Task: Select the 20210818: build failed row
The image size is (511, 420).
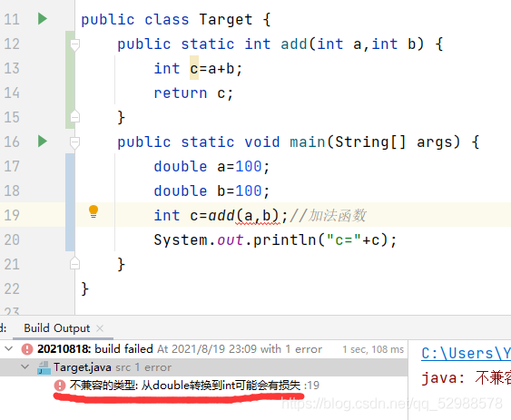Action: (203, 349)
